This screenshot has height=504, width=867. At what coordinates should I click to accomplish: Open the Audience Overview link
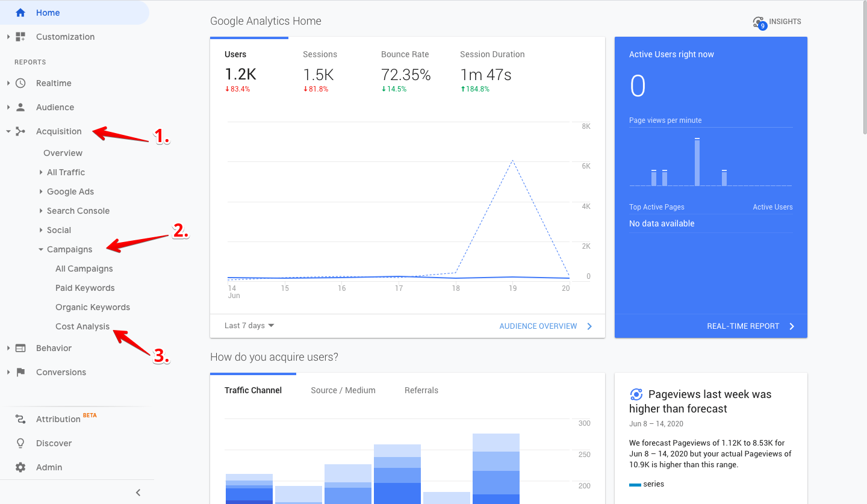click(538, 326)
